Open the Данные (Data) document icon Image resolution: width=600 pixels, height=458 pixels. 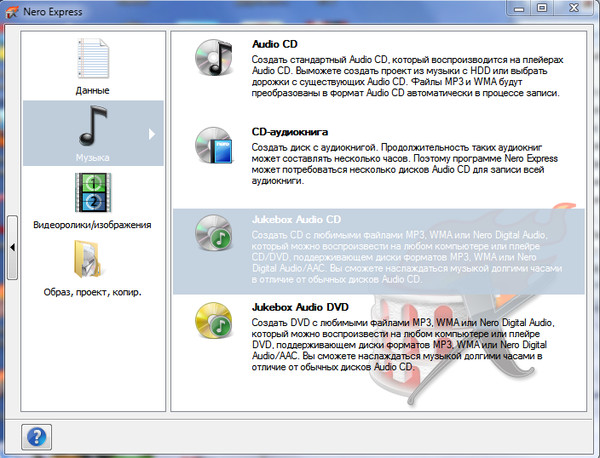tap(93, 58)
